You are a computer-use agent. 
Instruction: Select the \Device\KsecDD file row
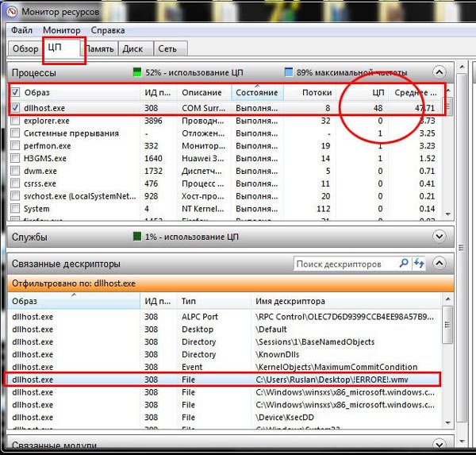coord(225,418)
